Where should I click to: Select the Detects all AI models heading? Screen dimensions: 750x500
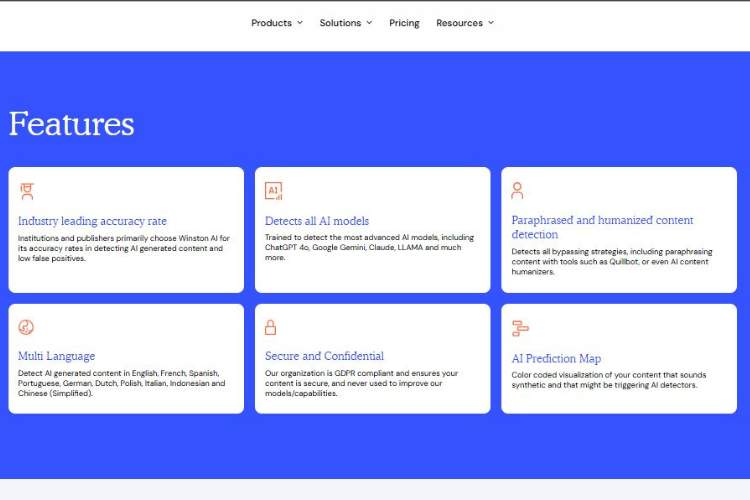pyautogui.click(x=317, y=221)
